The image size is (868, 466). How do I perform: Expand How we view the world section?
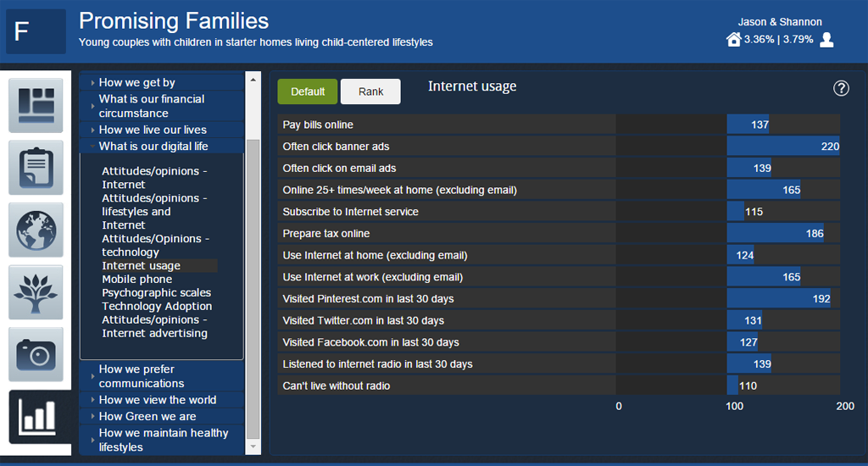tap(157, 400)
